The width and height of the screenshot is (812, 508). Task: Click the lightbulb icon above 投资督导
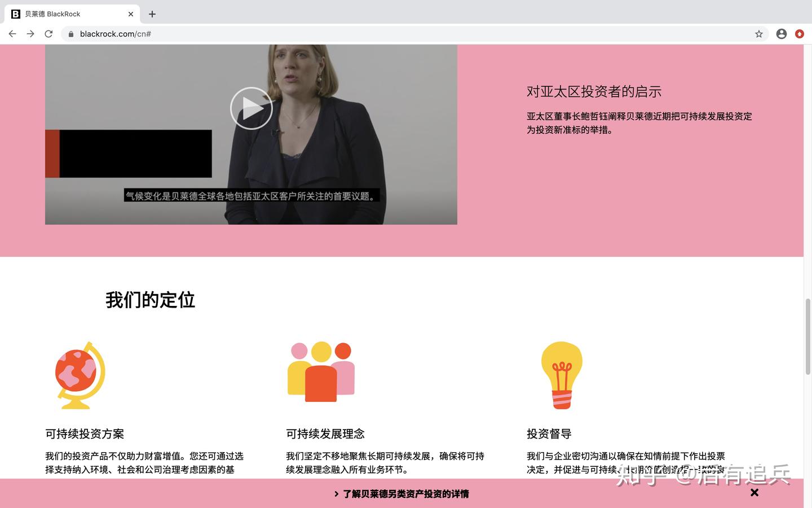[562, 374]
